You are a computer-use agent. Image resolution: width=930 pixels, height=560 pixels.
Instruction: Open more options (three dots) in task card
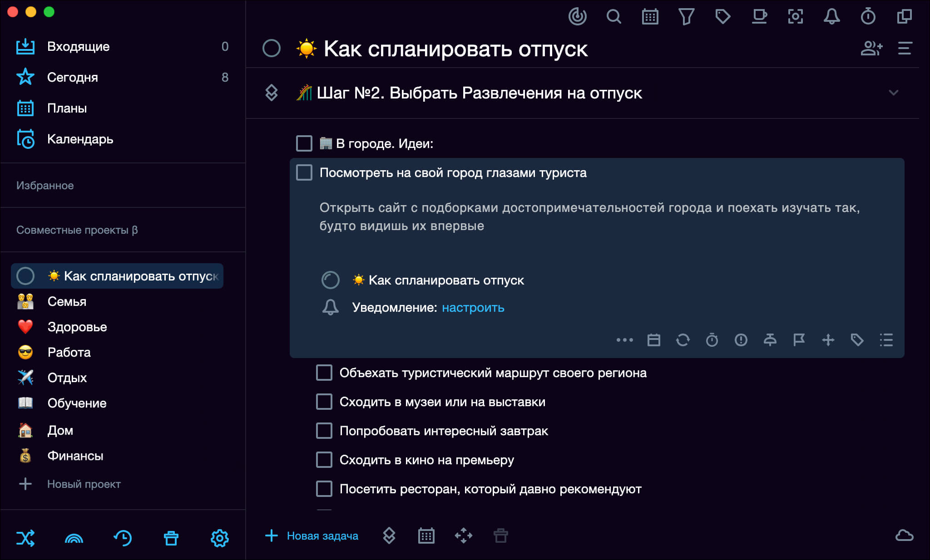[x=624, y=340]
